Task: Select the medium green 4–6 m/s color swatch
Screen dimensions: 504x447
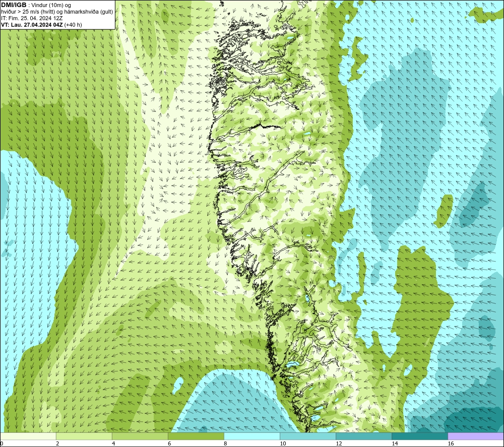Action: [140, 436]
